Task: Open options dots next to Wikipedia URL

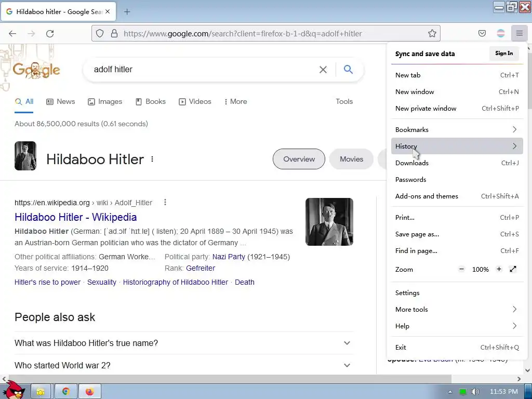Action: pyautogui.click(x=165, y=202)
